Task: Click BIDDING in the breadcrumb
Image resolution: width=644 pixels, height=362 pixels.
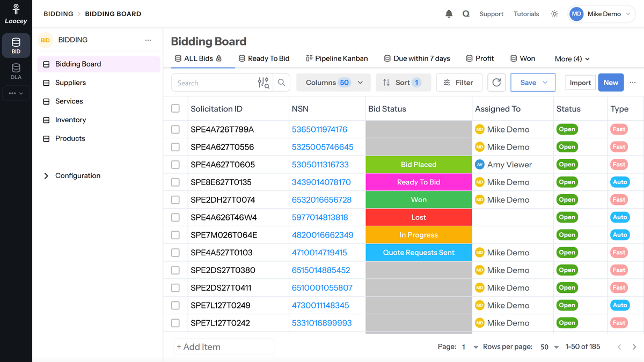Action: click(x=58, y=14)
